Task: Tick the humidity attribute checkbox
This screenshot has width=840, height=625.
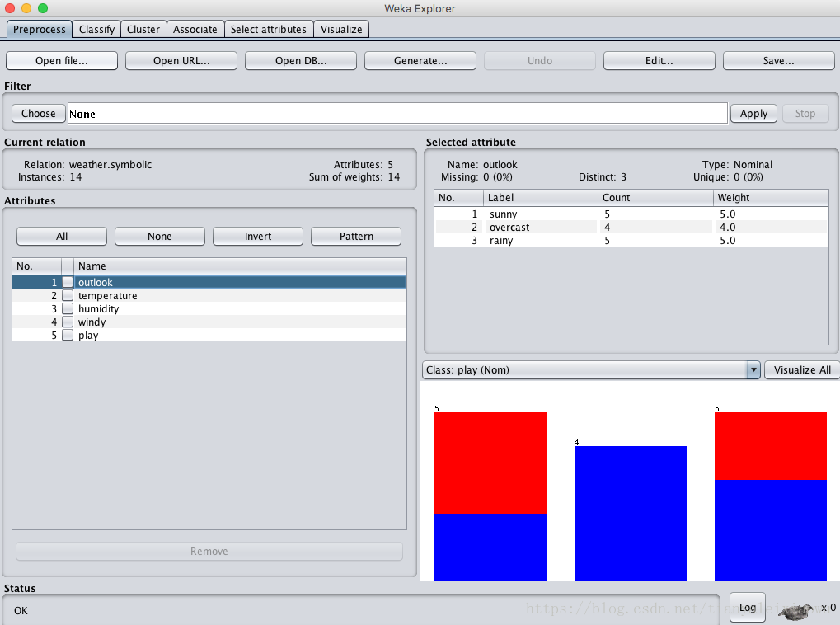Action: [x=68, y=308]
